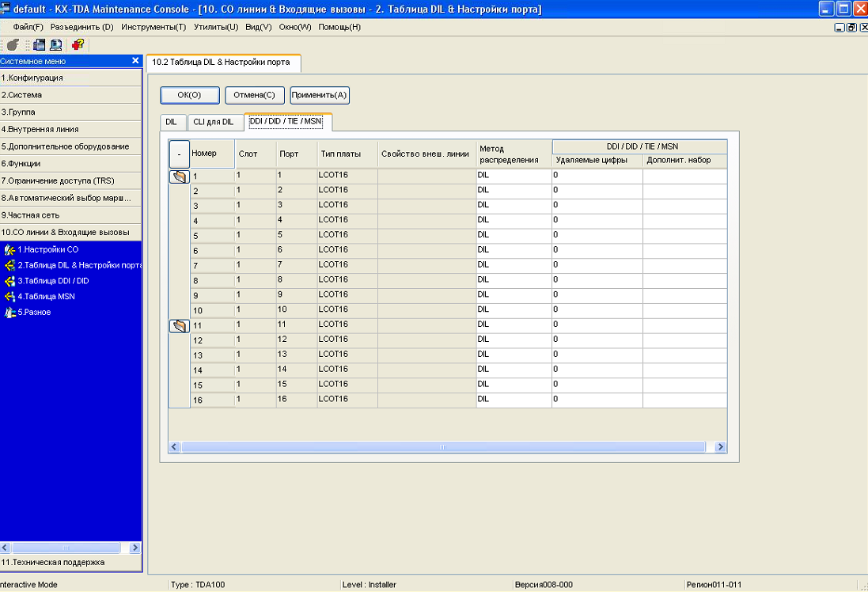
Task: Select Метод распределения DIL cell in row 1
Action: click(x=514, y=176)
